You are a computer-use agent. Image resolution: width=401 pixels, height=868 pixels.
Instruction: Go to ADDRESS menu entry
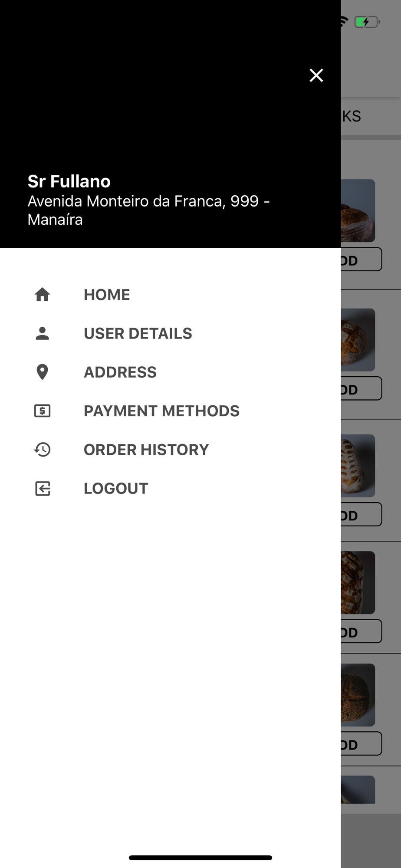tap(120, 372)
